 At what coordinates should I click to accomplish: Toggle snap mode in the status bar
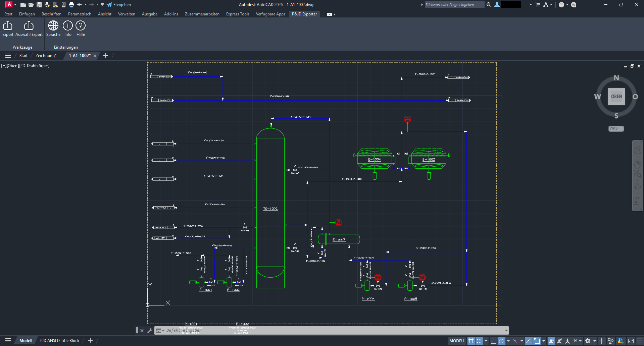(x=480, y=341)
